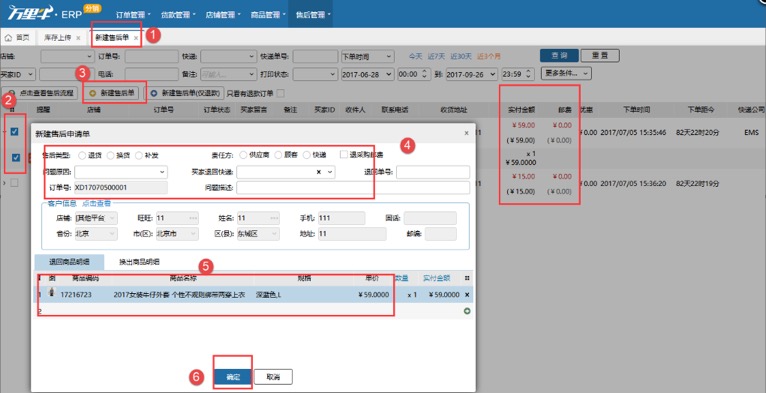Click the ellipsis button in the 姓名 field

[x=275, y=218]
